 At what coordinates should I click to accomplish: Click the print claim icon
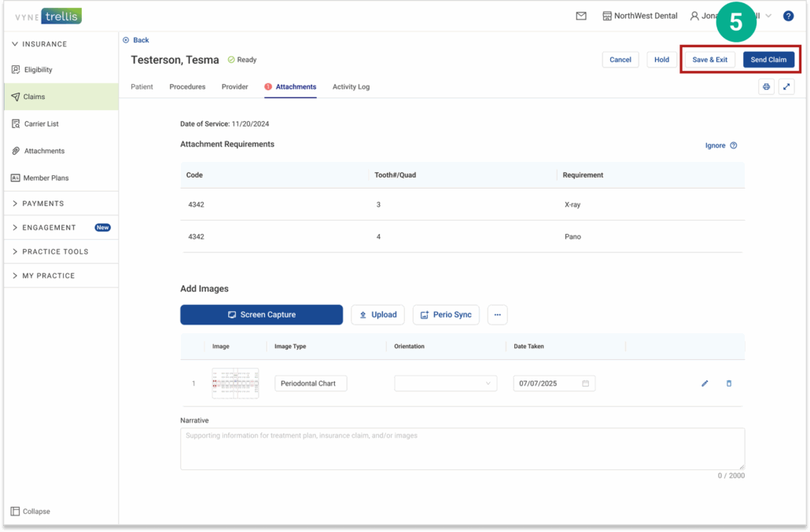(766, 87)
